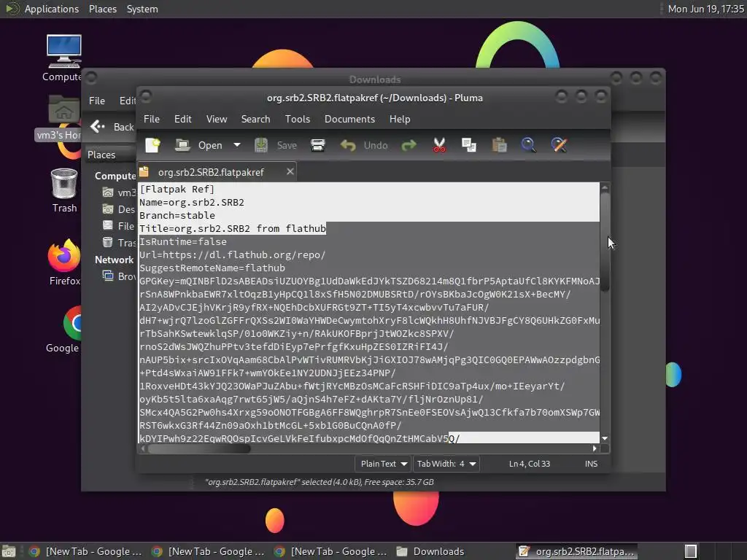Close the org.srb2.SRB2.flatpakref tab
The width and height of the screenshot is (747, 560).
290,171
